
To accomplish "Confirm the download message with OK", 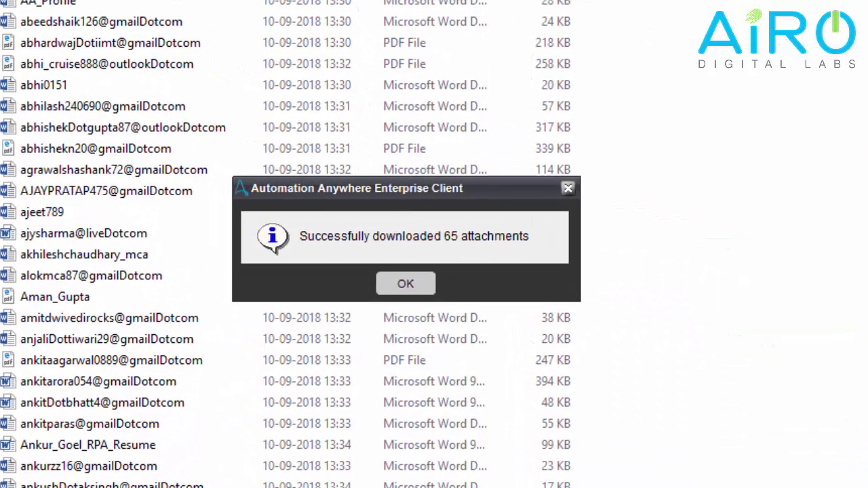I will [406, 283].
